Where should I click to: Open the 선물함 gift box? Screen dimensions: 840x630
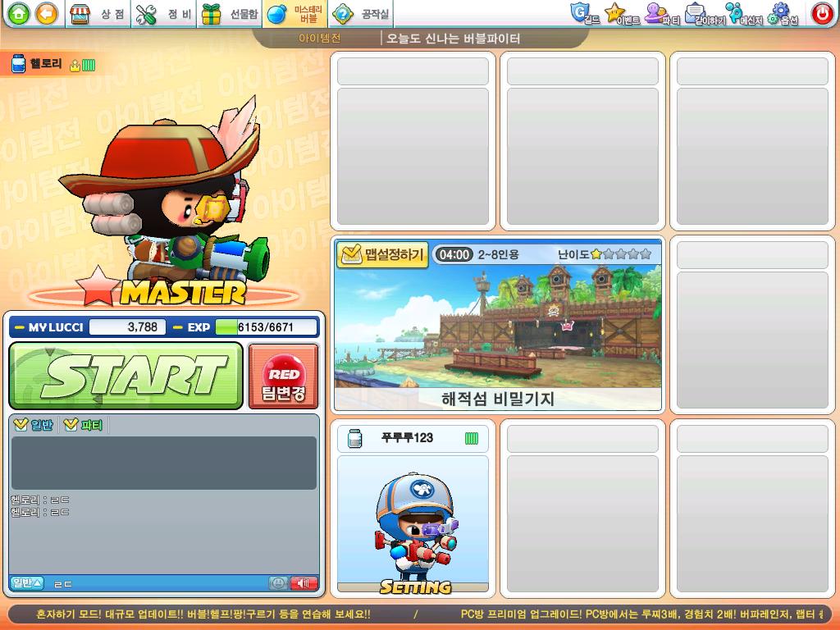230,14
